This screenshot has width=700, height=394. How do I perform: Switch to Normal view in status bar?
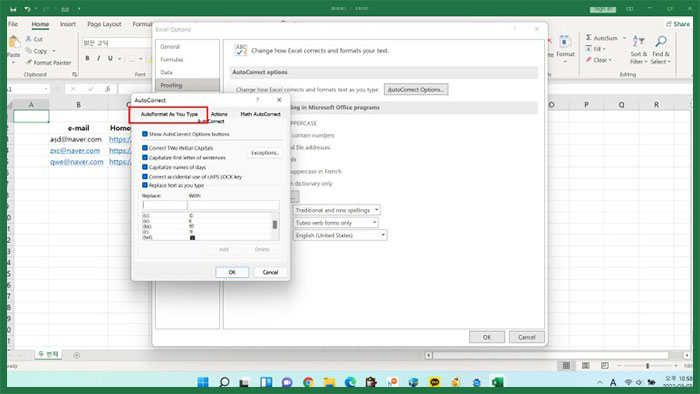566,365
